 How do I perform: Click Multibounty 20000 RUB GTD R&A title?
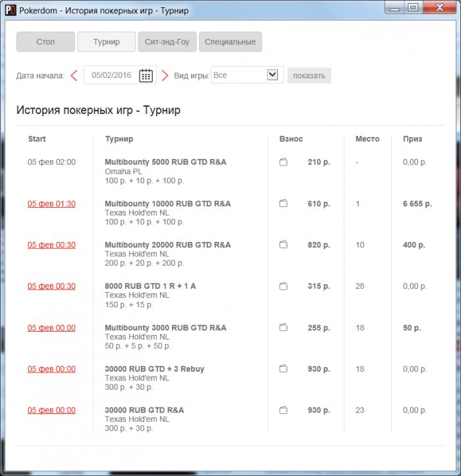[168, 245]
